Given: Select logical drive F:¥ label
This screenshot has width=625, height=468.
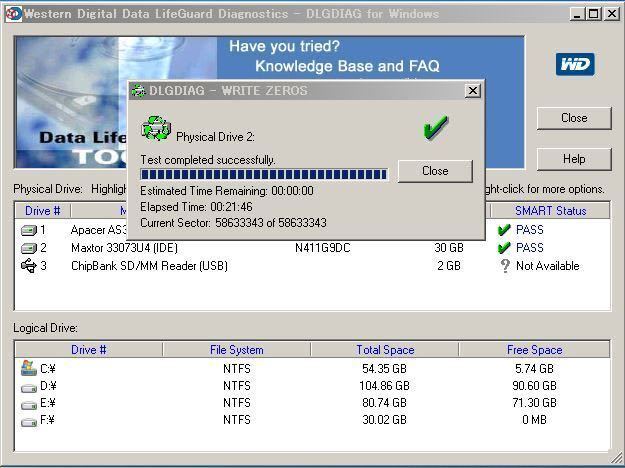Looking at the screenshot, I should 47,420.
